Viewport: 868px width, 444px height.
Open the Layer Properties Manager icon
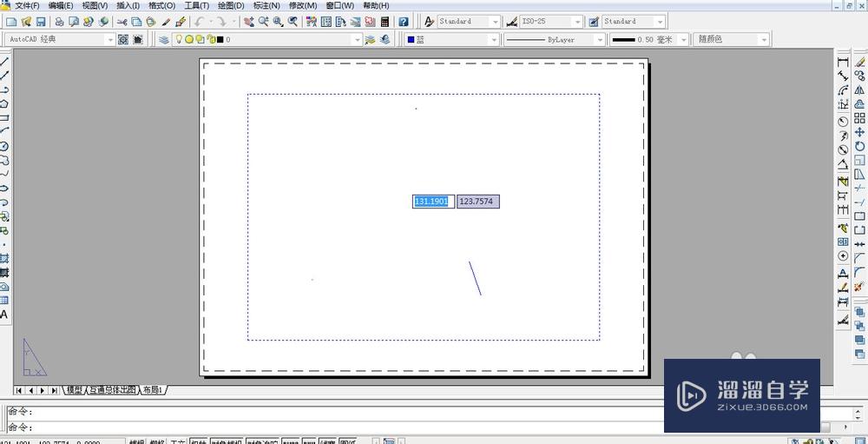click(164, 39)
